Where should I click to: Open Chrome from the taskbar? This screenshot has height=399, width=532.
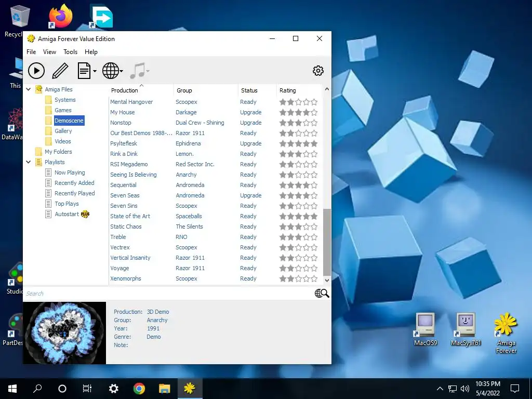(139, 389)
